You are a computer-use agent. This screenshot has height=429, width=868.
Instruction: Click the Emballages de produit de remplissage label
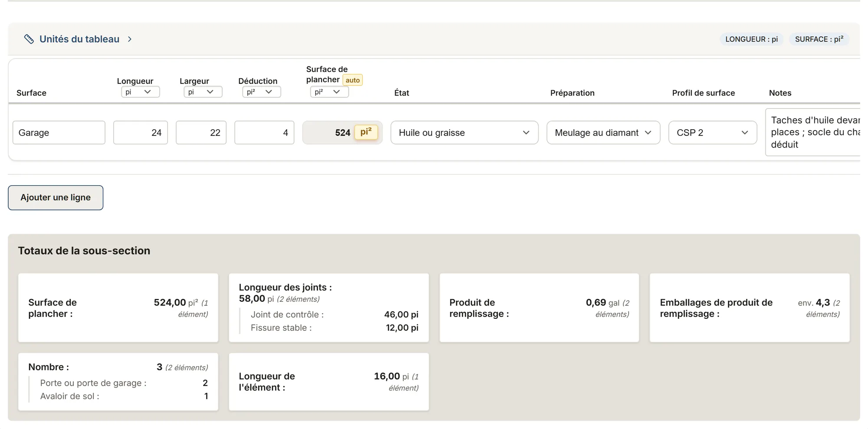716,308
